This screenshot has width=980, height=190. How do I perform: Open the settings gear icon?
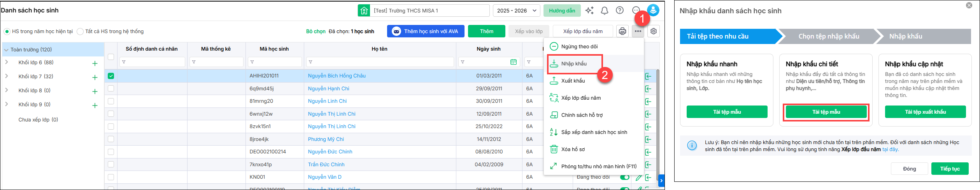coord(654,31)
